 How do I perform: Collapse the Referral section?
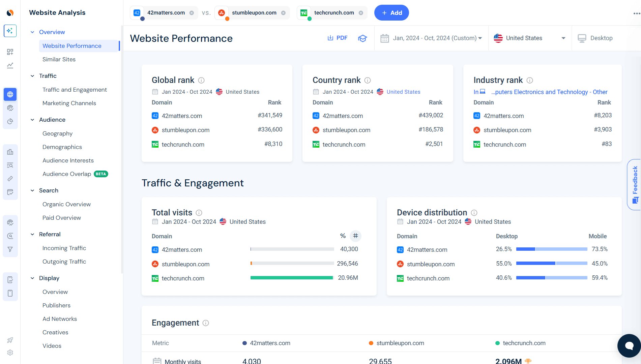coord(32,234)
